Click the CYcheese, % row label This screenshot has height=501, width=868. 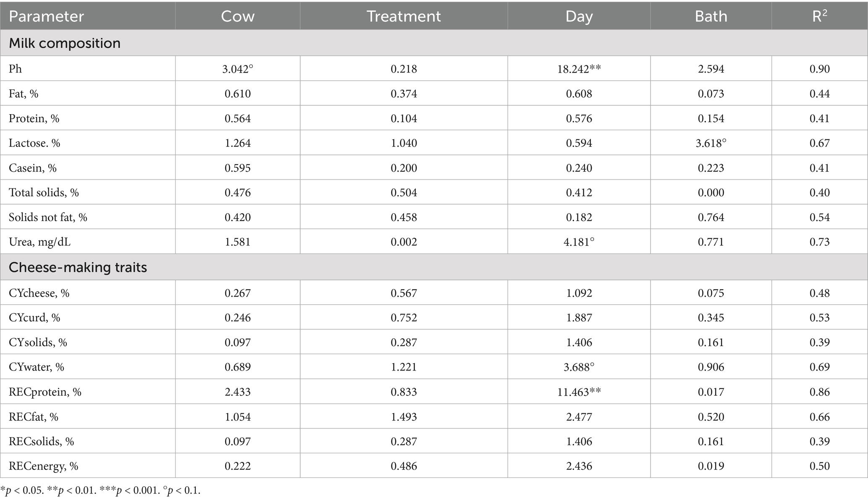(x=39, y=293)
